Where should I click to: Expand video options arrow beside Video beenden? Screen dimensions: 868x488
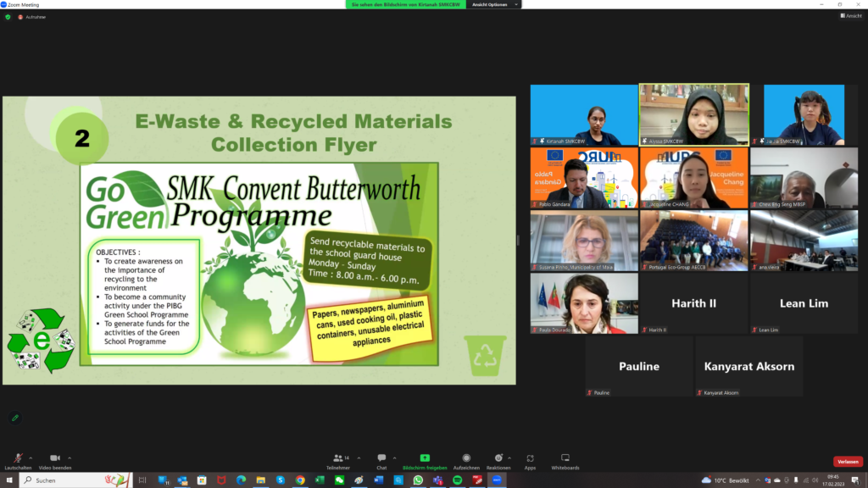click(70, 457)
